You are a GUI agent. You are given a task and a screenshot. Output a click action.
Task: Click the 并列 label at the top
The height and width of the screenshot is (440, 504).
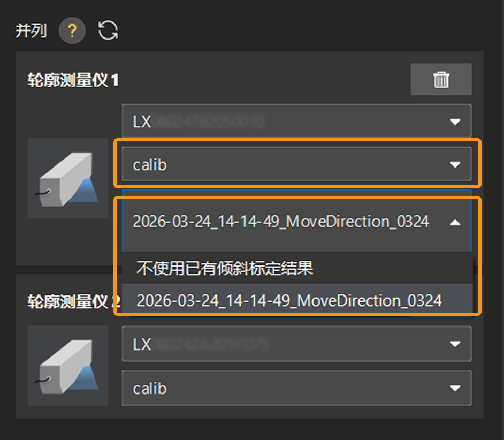click(30, 31)
